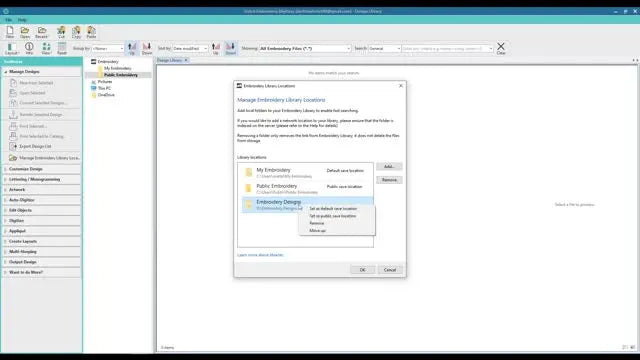This screenshot has width=640, height=360.
Task: Select My Embroidery in folder tree
Action: (x=118, y=69)
